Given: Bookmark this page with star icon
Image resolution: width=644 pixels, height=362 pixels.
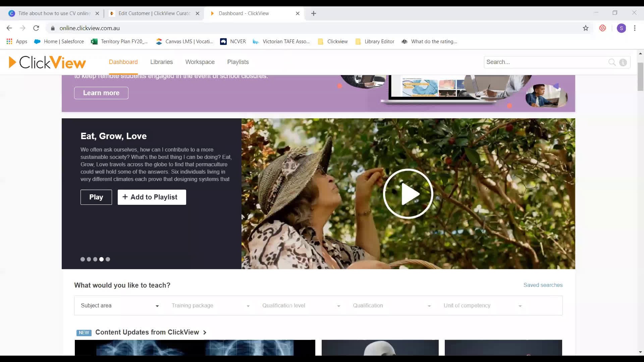Looking at the screenshot, I should click(586, 28).
